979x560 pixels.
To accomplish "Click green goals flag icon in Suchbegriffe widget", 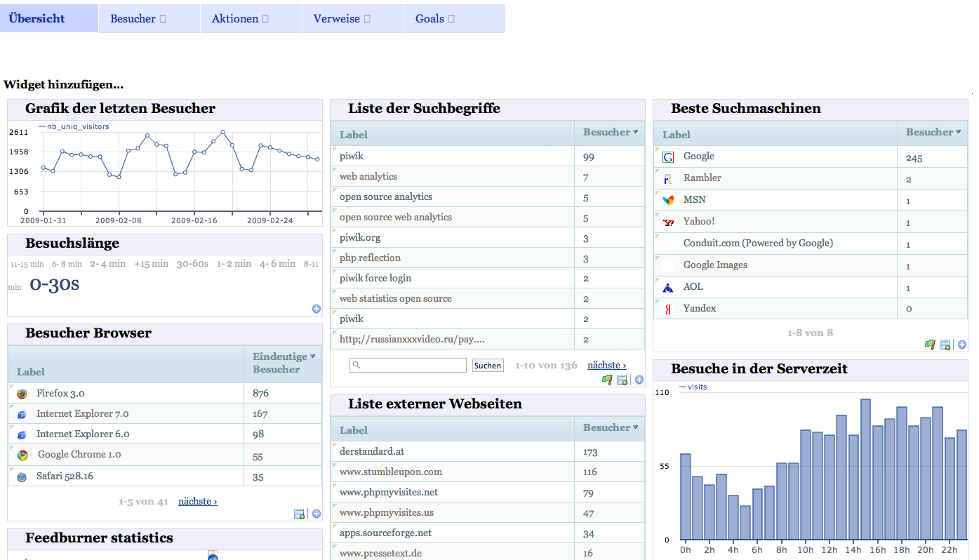I will pos(607,380).
